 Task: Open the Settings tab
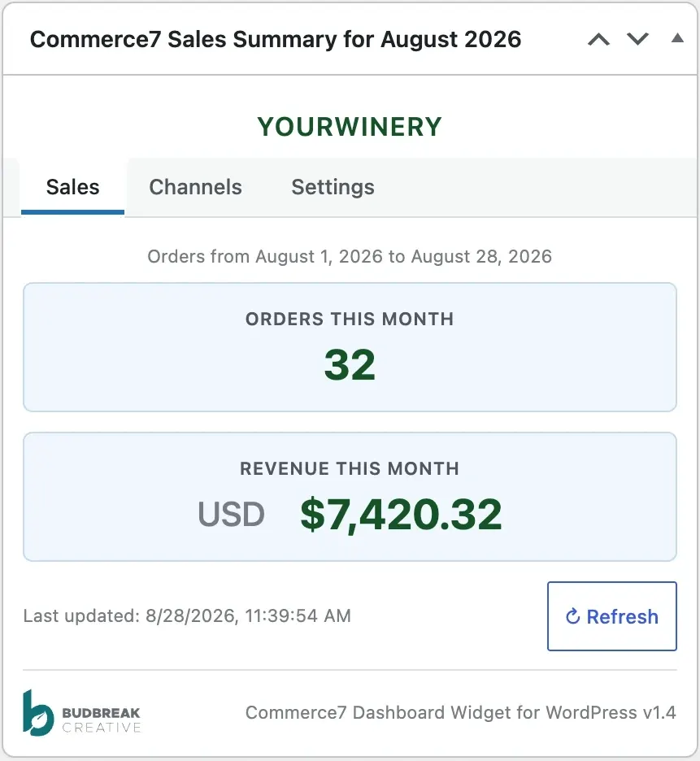point(333,187)
